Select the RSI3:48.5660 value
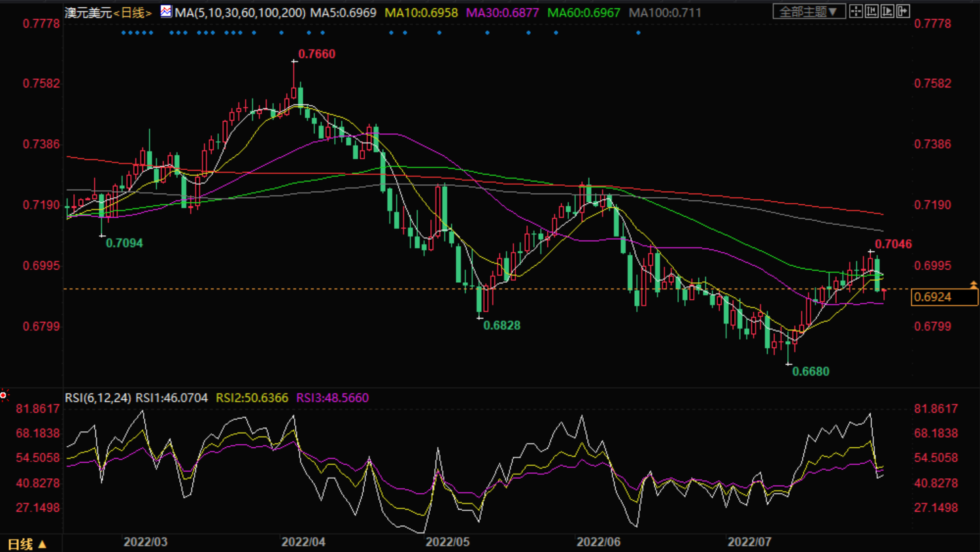Screen dimensions: 980x552 (x=332, y=398)
